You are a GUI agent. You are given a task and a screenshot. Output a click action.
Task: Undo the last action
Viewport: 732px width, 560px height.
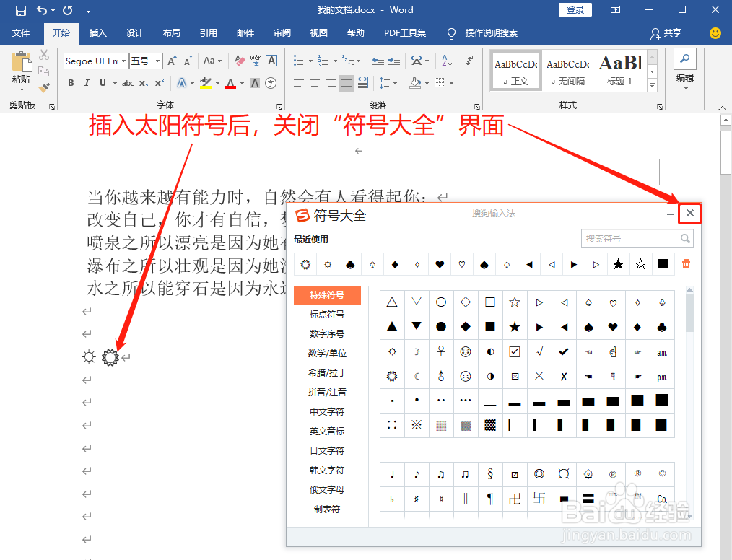coord(42,10)
